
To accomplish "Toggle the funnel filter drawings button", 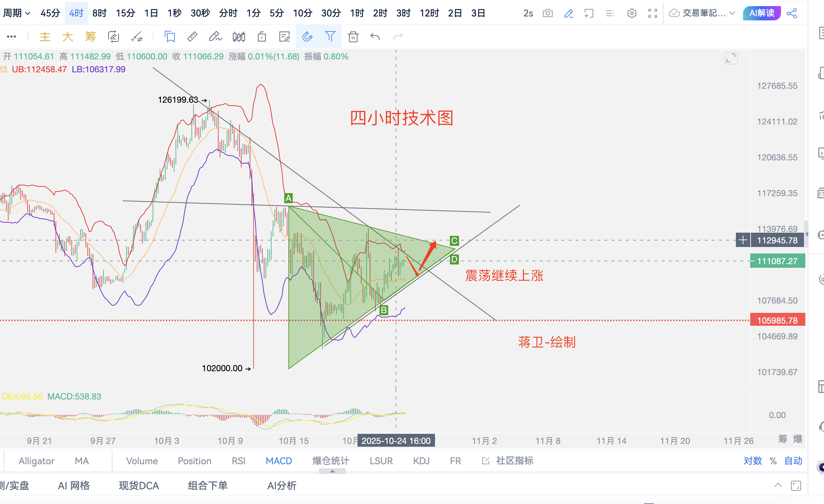I will [330, 37].
